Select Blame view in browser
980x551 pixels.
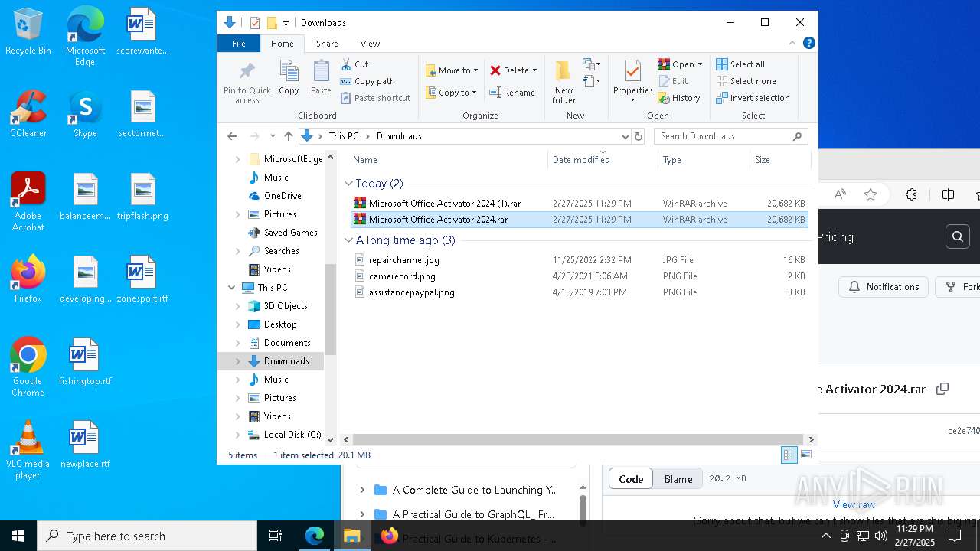click(678, 479)
